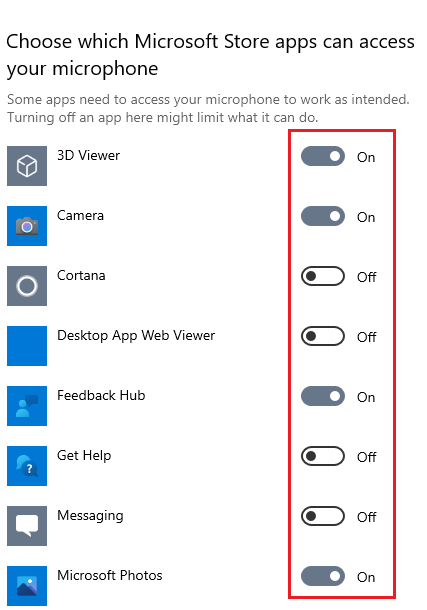Click the Cortana circle icon
This screenshot has height=610, width=427.
tap(27, 286)
